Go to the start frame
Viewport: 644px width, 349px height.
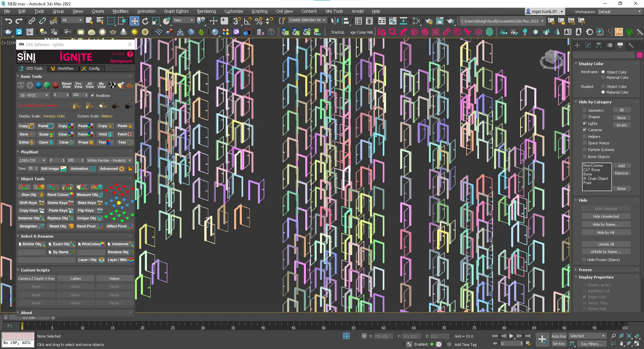495,336
